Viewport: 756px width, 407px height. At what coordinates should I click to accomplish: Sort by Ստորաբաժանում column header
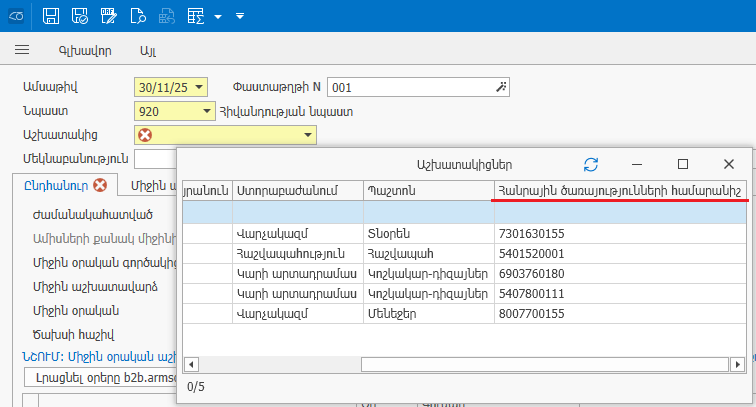pos(298,190)
